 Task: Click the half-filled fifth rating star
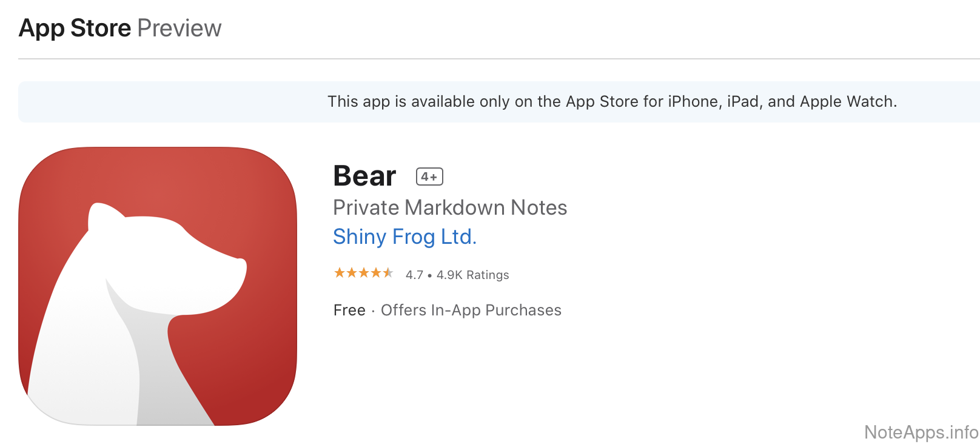[x=388, y=273]
